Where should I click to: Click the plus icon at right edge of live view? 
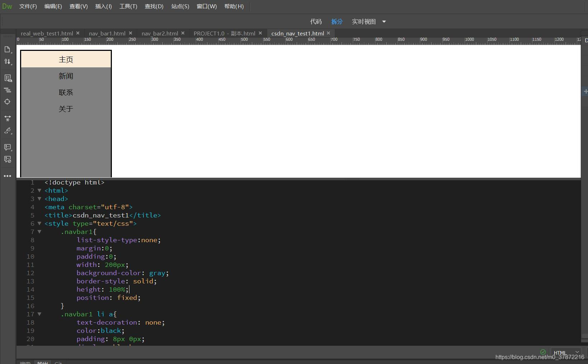pyautogui.click(x=585, y=91)
